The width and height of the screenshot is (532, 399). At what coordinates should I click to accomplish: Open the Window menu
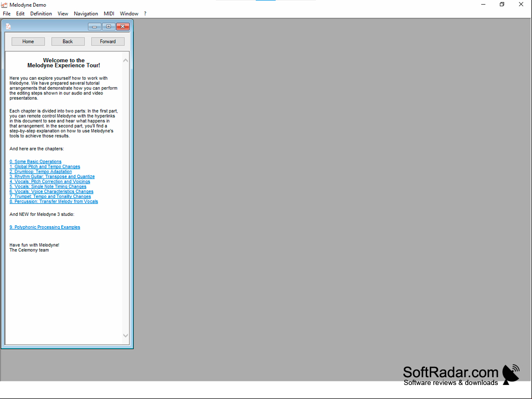129,13
